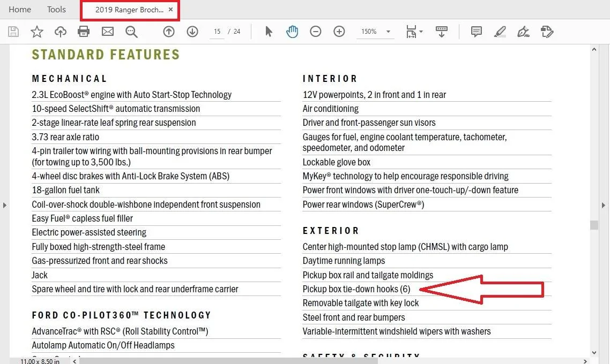Click 'AdvanceTrac with RSC' line
The image size is (610, 364).
pos(120,331)
